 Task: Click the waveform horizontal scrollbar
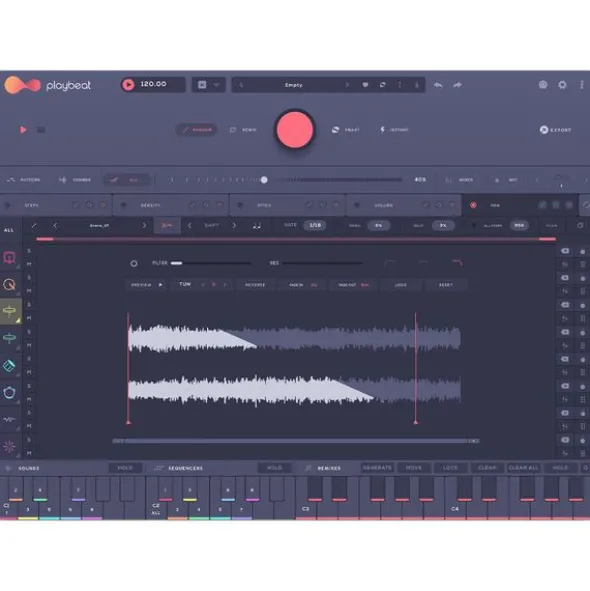296,441
